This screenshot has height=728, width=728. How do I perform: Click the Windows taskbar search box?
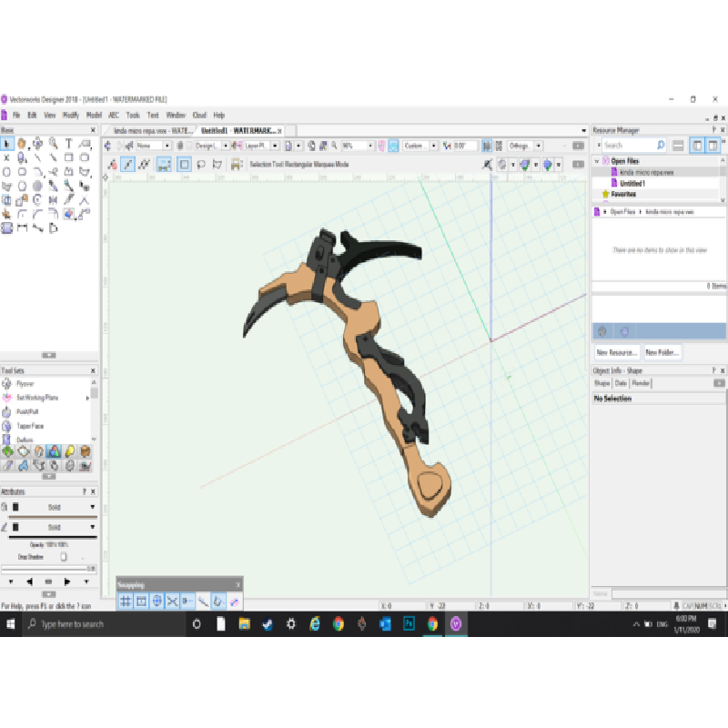(x=105, y=624)
